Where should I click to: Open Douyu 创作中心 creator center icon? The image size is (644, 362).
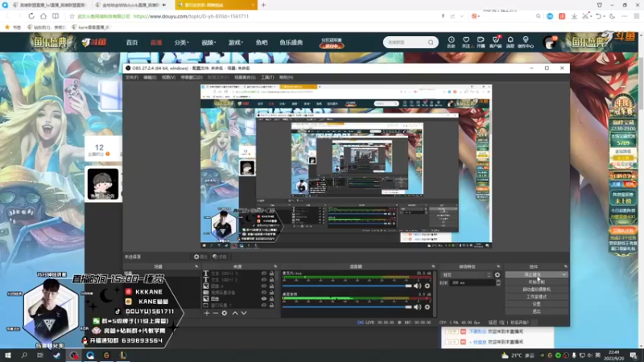526,42
